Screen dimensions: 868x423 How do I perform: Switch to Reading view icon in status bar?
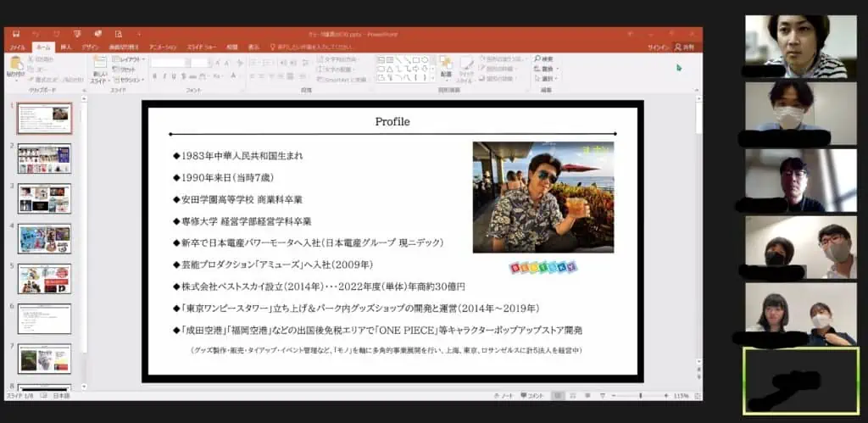click(x=587, y=396)
